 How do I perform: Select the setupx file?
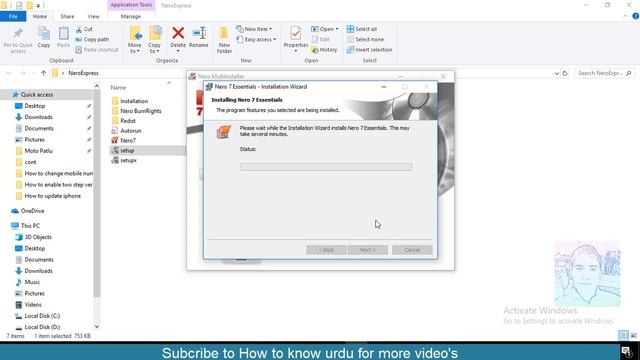tap(124, 160)
